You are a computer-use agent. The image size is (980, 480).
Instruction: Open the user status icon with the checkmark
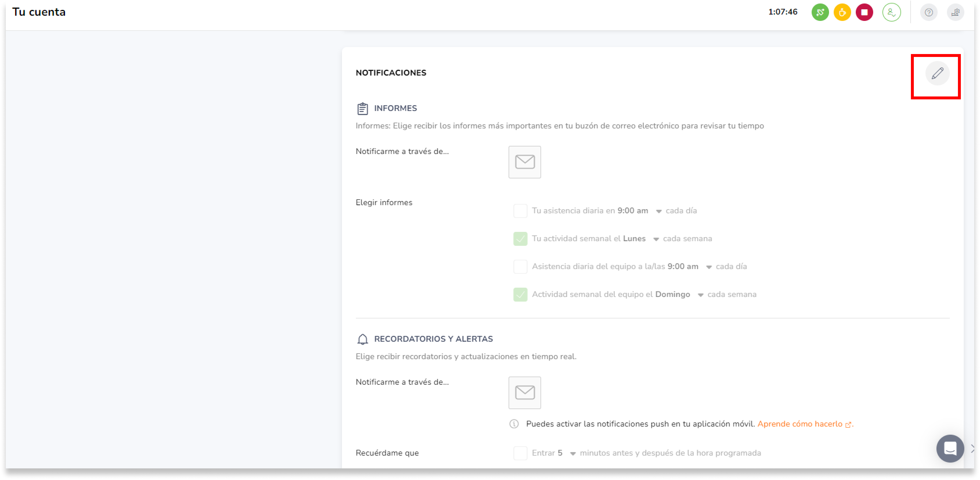tap(891, 12)
